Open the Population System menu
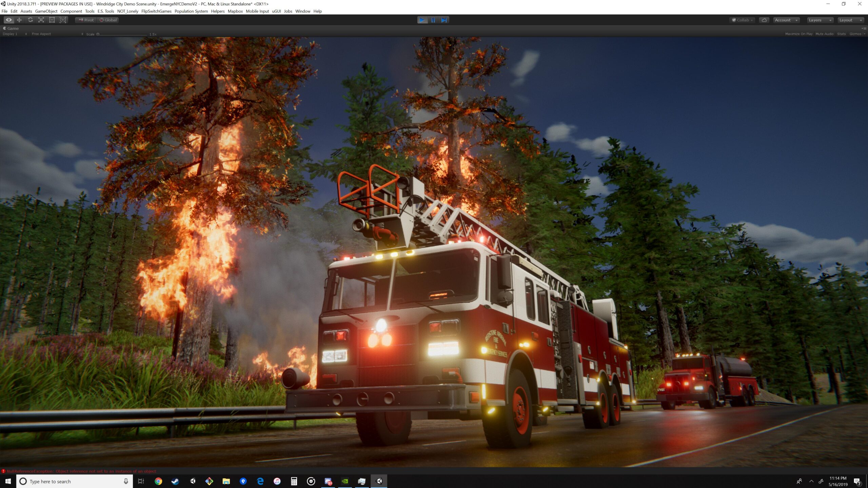 [x=191, y=11]
